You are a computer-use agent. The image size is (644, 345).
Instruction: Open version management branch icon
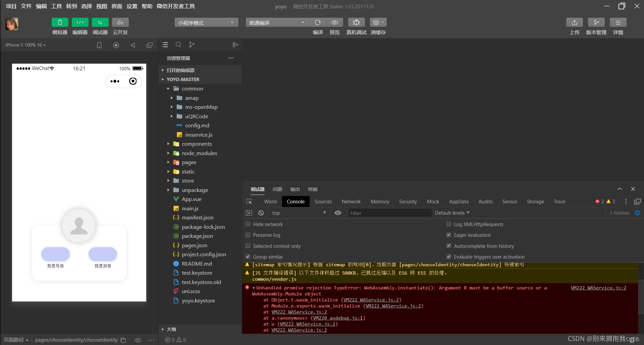click(x=596, y=22)
